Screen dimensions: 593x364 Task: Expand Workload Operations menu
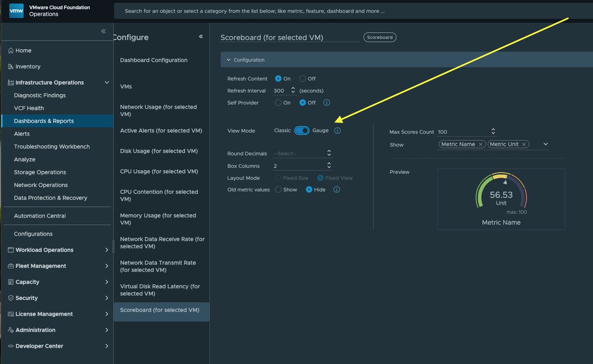click(x=107, y=250)
